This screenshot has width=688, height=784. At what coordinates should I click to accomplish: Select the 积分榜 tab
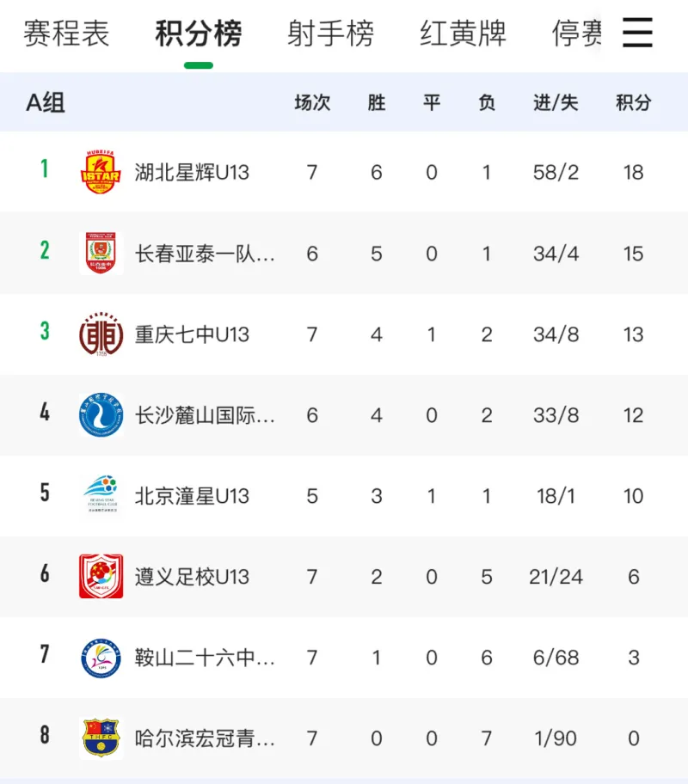point(199,34)
